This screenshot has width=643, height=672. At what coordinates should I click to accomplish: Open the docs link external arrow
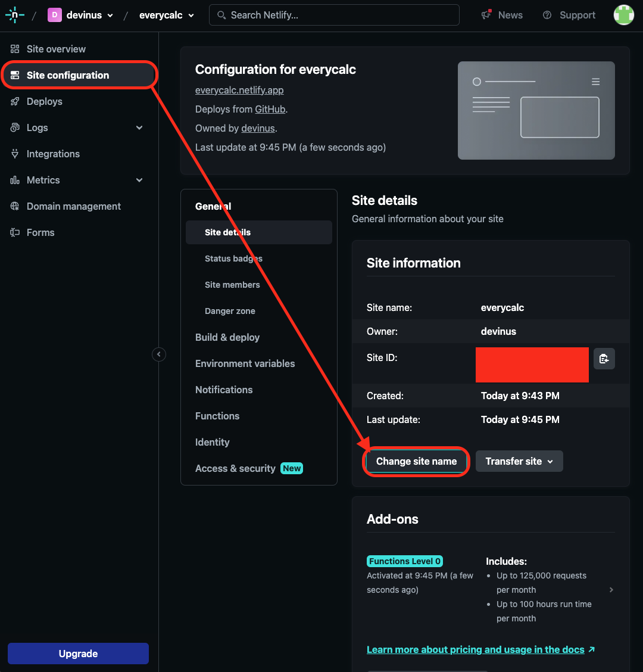(592, 649)
